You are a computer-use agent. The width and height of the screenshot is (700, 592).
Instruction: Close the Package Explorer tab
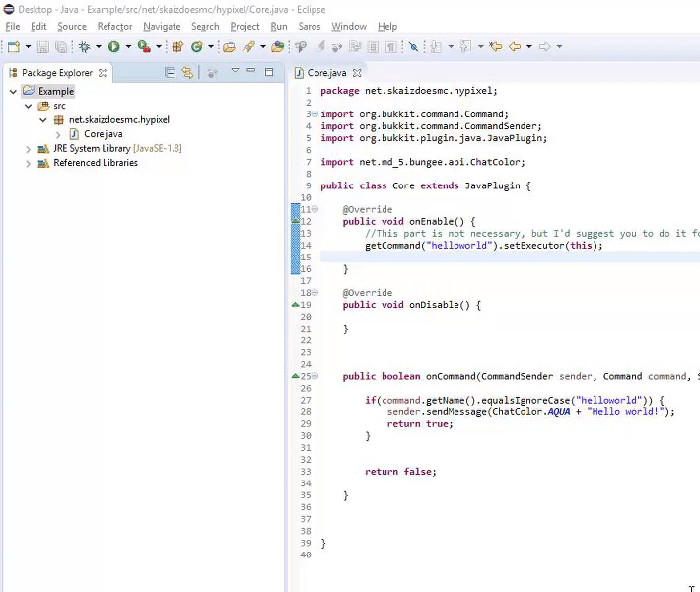click(103, 73)
